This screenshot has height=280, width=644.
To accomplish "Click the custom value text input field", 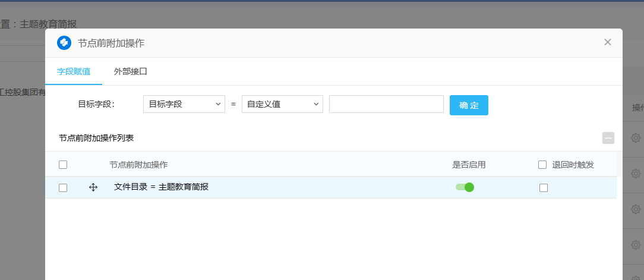I will tap(386, 104).
